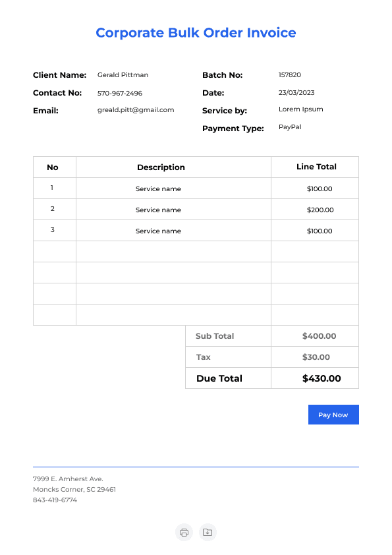Click the date 23/03/2023
Viewport: 392px width, 555px height.
296,92
